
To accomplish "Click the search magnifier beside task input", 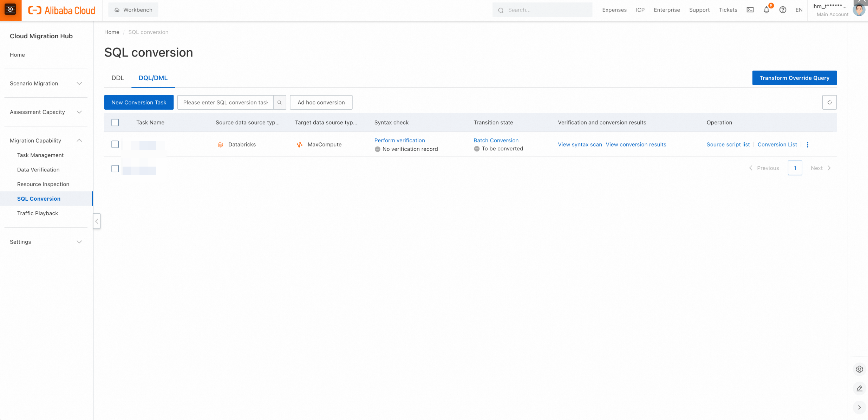I will click(x=280, y=102).
